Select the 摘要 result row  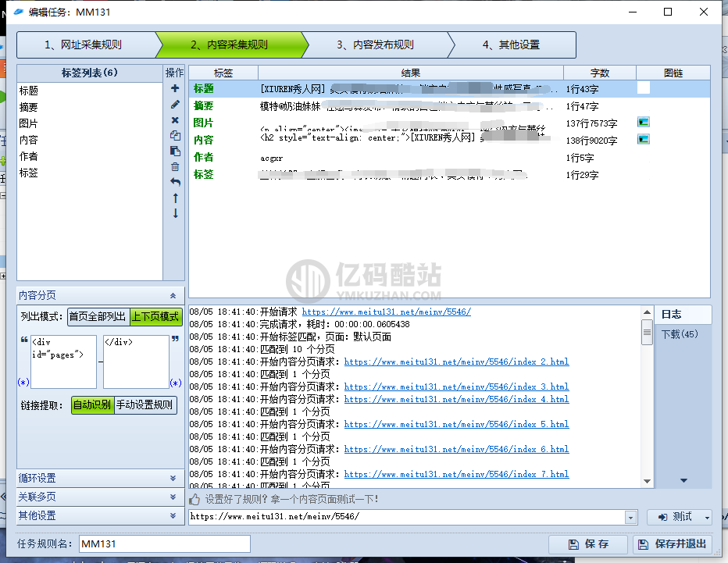449,106
